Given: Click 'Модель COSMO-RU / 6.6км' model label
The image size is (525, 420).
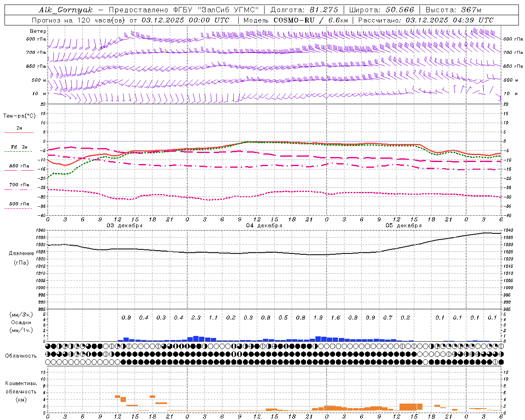Looking at the screenshot, I should (295, 20).
